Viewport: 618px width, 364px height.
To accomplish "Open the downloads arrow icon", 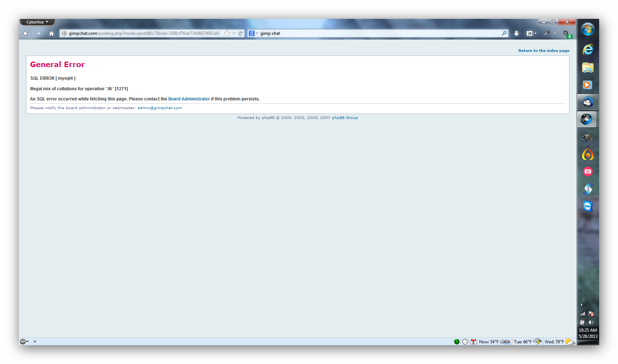I will pos(516,33).
